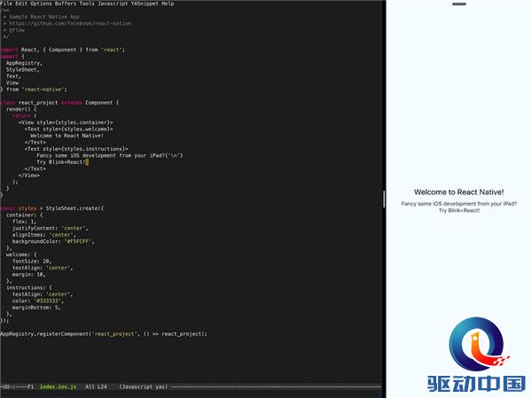Tap the Welcome to React Native! heading
The image size is (532, 398).
[458, 191]
